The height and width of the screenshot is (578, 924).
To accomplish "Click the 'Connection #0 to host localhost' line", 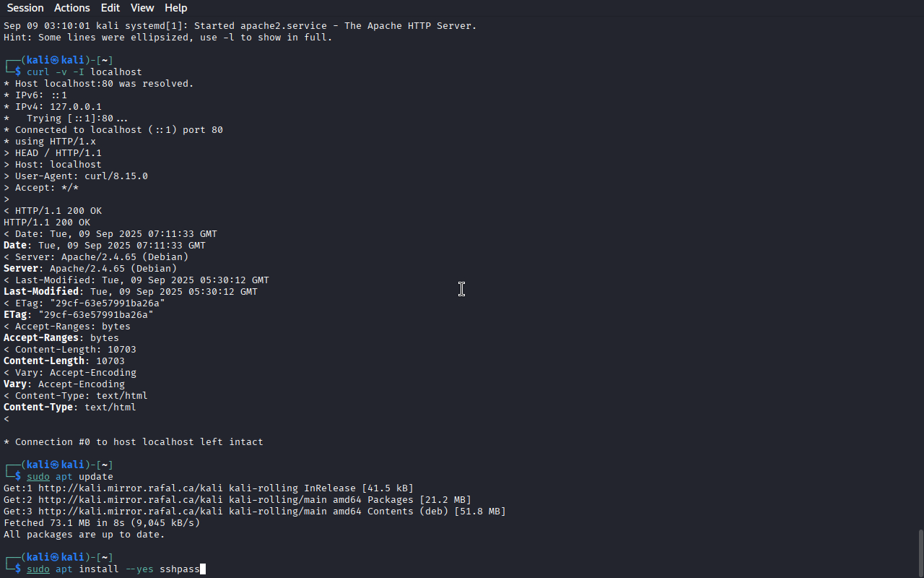I will pos(134,442).
